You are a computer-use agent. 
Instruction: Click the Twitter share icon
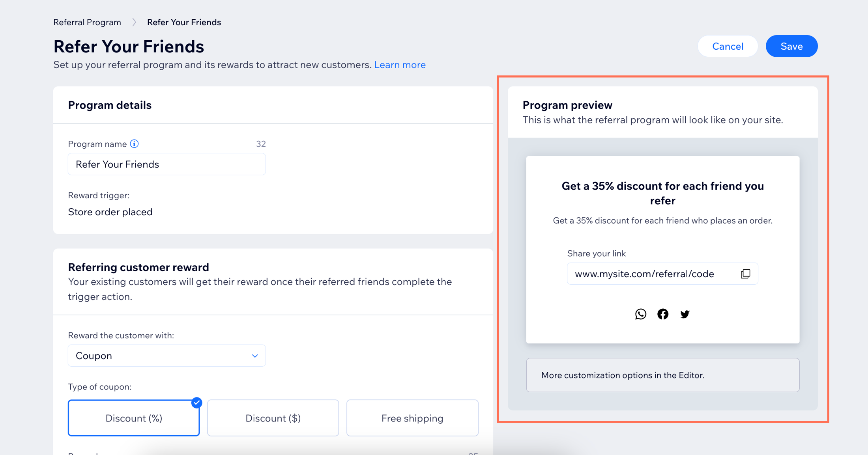[x=684, y=313]
